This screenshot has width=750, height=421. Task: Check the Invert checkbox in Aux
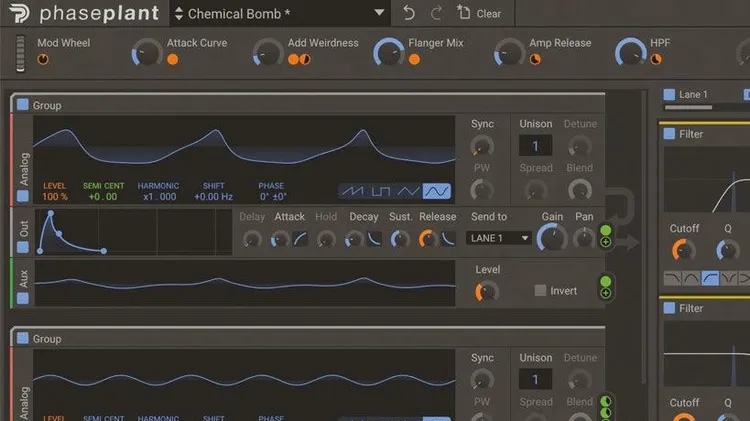pyautogui.click(x=540, y=290)
